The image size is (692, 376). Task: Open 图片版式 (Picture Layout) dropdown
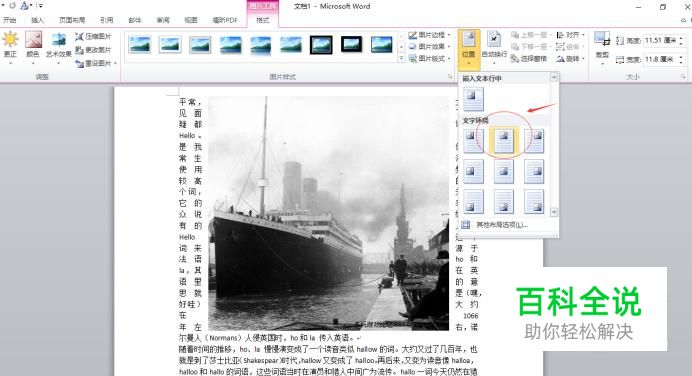tap(429, 58)
